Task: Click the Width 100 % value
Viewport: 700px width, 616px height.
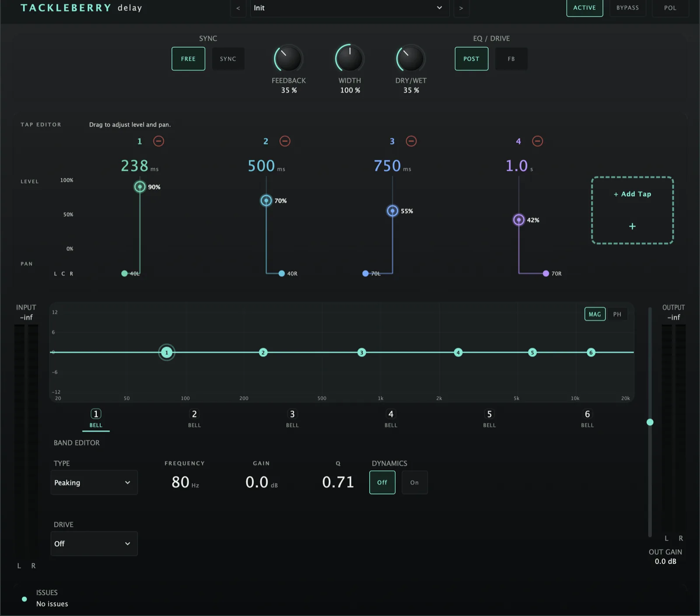Action: click(350, 90)
